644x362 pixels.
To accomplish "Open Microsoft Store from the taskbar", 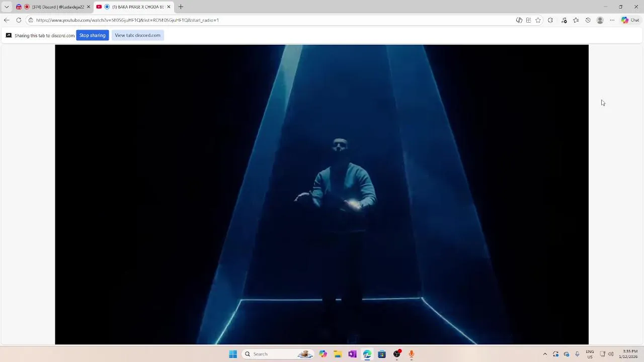I will (x=382, y=354).
